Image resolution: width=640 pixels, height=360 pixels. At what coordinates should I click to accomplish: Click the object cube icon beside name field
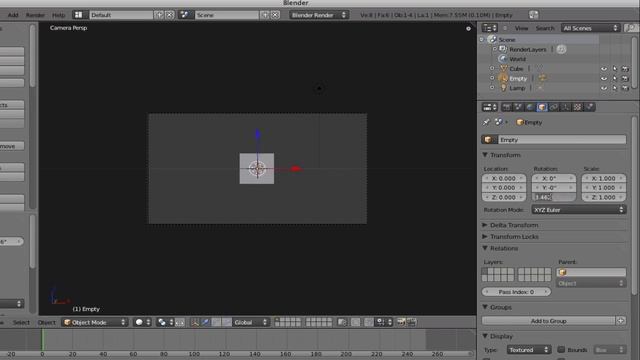(x=489, y=140)
